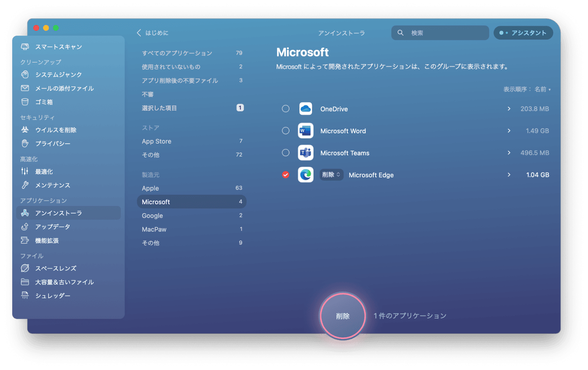
Task: Click the Microsoft Edge app icon
Action: pos(306,175)
